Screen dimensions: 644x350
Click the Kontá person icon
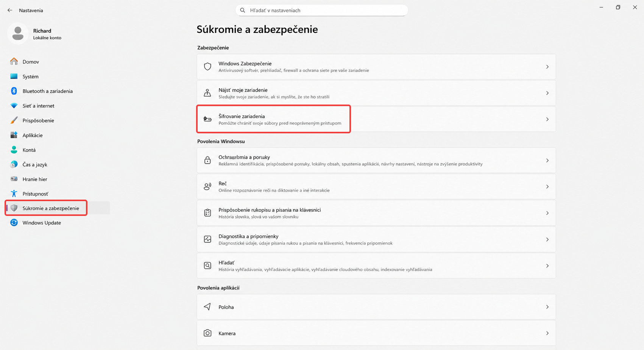14,150
